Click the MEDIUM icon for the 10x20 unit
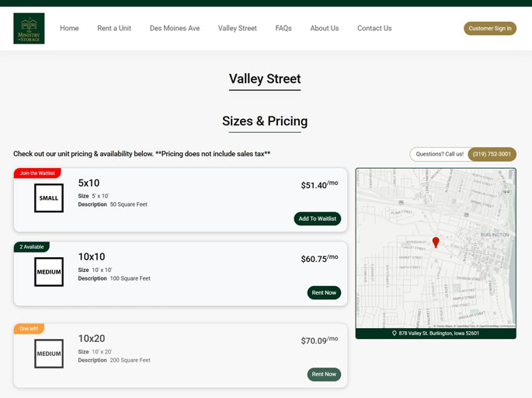Viewport: 532px width, 398px height. pyautogui.click(x=48, y=354)
